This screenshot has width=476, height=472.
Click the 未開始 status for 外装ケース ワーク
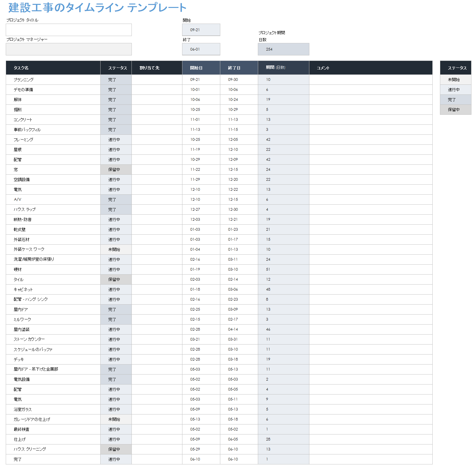116,249
